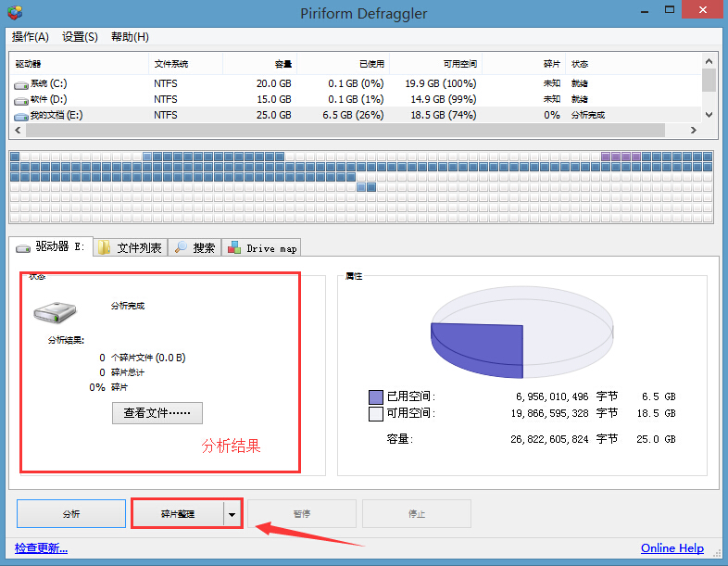Image resolution: width=728 pixels, height=566 pixels.
Task: Switch to the Drive map tab
Action: click(261, 248)
